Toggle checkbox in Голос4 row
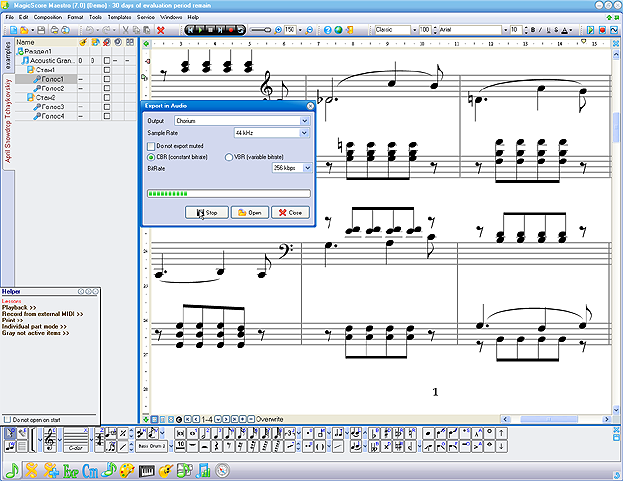 pyautogui.click(x=106, y=116)
